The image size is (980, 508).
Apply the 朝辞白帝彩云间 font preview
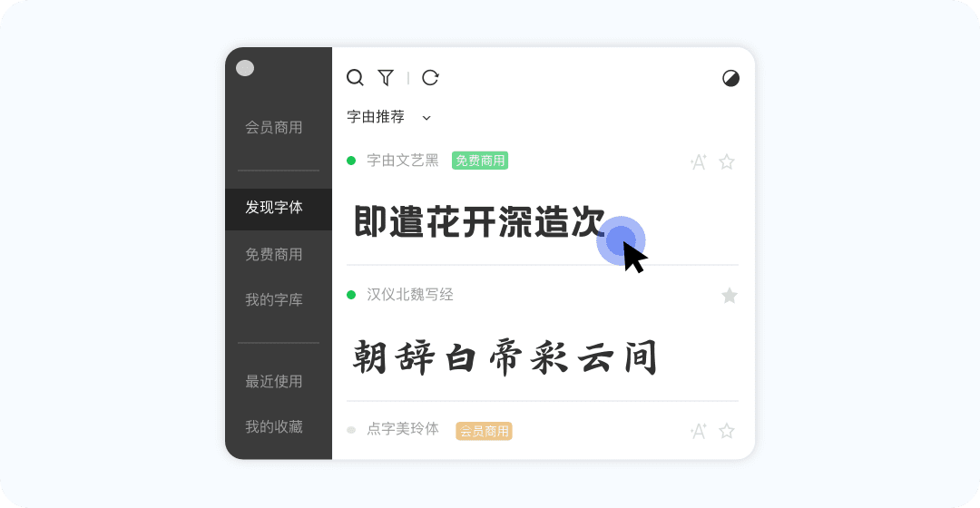(x=505, y=357)
